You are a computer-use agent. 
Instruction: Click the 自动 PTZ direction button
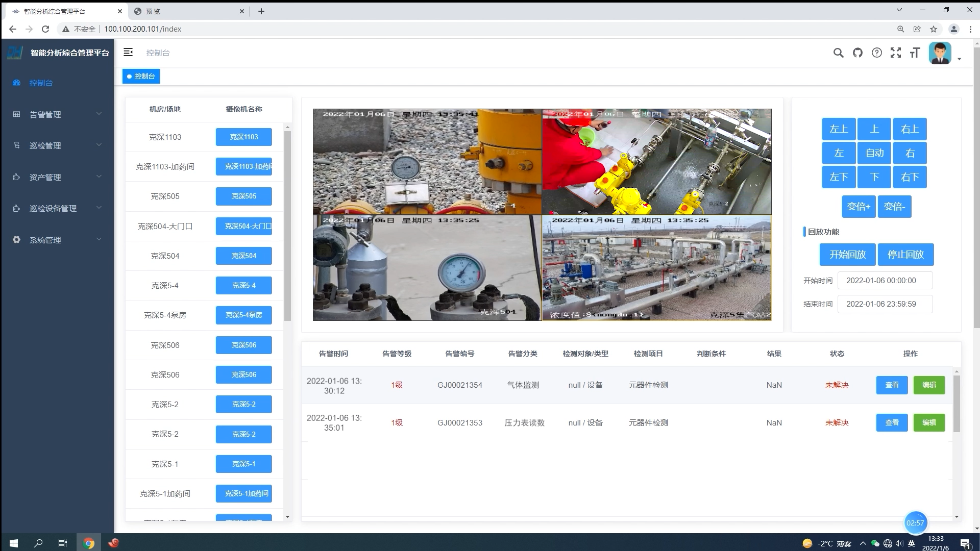[874, 153]
